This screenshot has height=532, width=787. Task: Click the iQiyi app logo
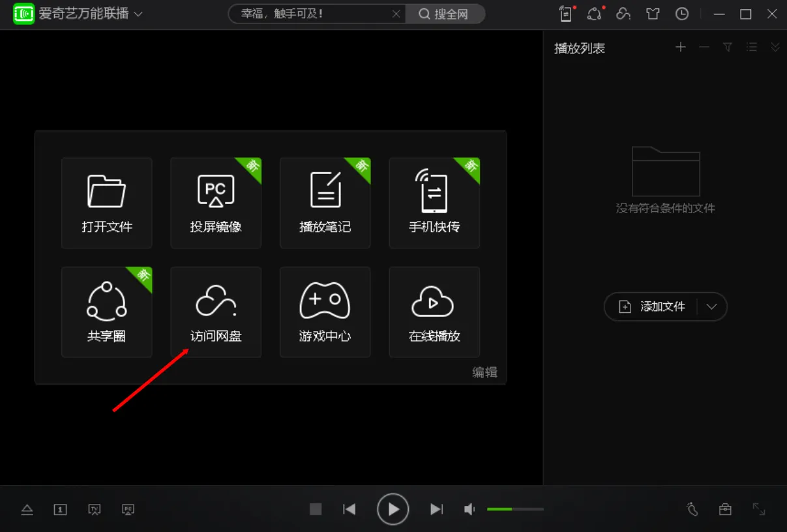[23, 14]
